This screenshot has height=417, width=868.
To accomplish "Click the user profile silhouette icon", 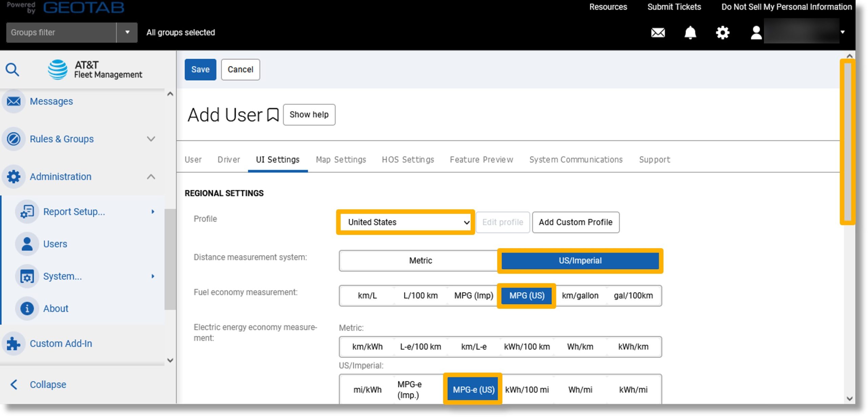I will coord(756,33).
